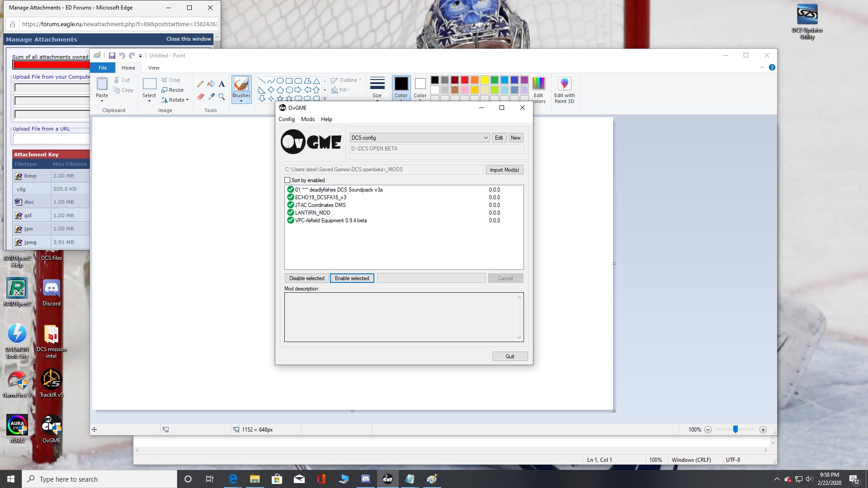Collapse the Paint ribbon with chevron
868x488 pixels.
click(x=762, y=67)
